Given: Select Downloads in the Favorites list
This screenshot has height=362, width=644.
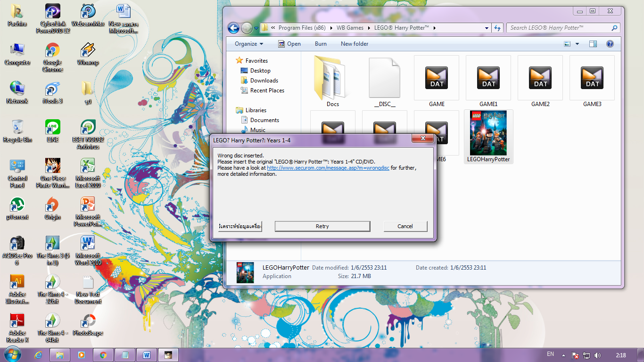Looking at the screenshot, I should tap(264, 81).
